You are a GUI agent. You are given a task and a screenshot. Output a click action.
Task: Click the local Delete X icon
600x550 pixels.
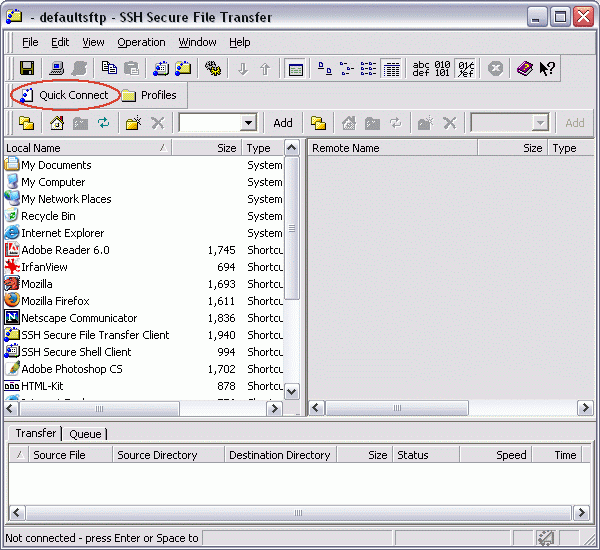coord(157,123)
